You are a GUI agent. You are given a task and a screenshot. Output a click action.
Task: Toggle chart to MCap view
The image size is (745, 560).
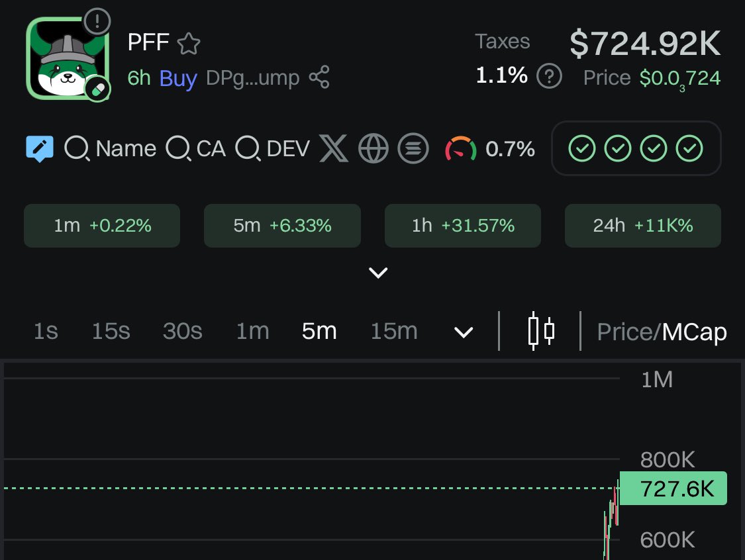tap(694, 332)
